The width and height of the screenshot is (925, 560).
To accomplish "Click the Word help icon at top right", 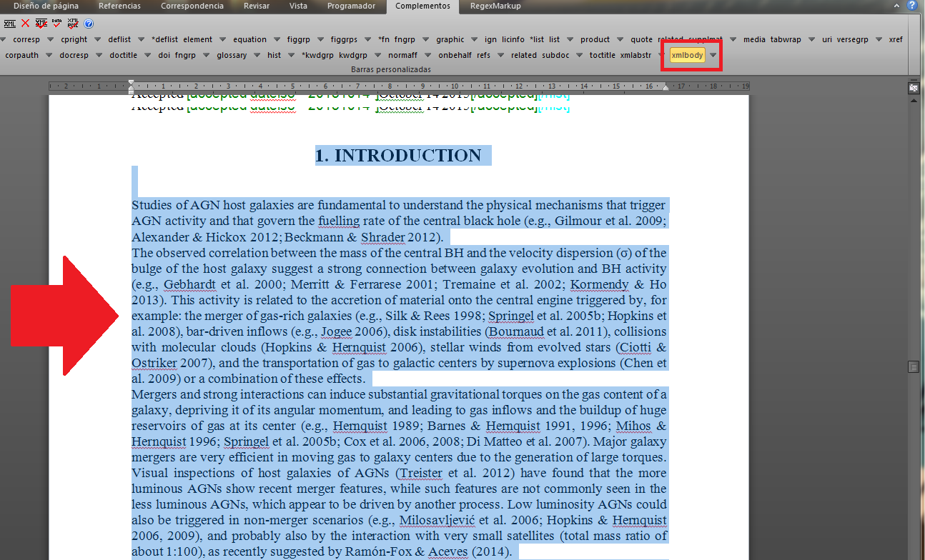I will coord(912,6).
